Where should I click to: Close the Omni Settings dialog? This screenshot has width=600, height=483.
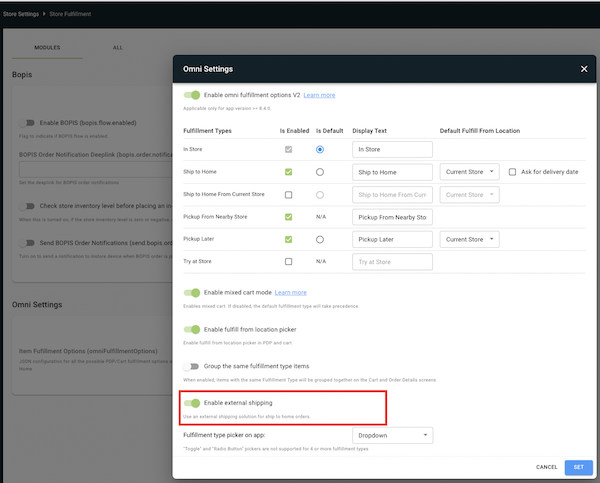point(584,69)
